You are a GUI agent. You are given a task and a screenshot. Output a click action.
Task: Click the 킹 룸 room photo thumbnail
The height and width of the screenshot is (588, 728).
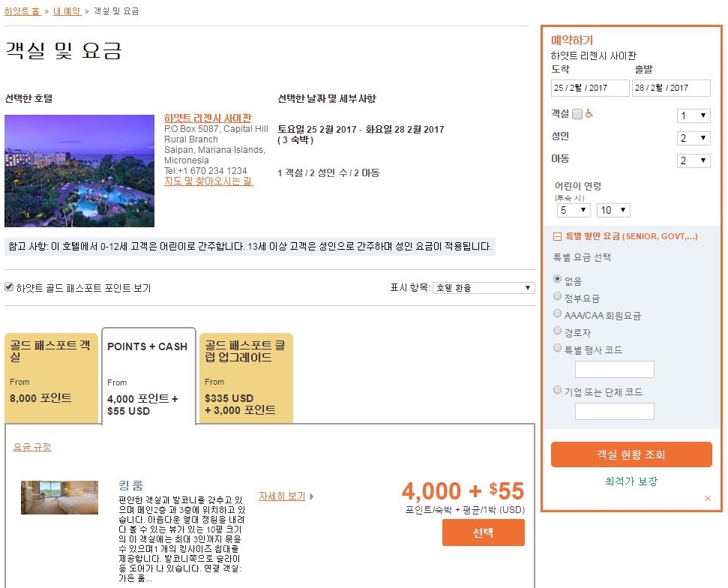coord(59,497)
